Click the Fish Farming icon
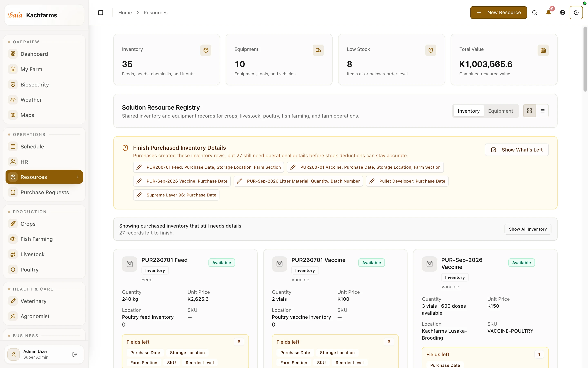 [13, 239]
